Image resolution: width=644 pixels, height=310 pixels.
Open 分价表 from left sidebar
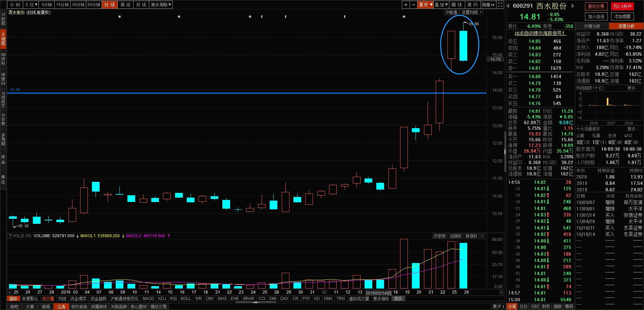[3, 119]
